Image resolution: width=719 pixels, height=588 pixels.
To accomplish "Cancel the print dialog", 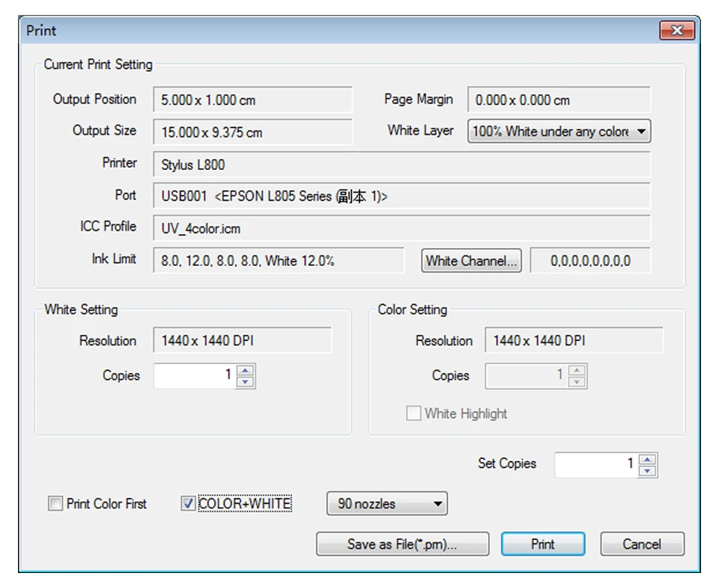I will click(642, 544).
